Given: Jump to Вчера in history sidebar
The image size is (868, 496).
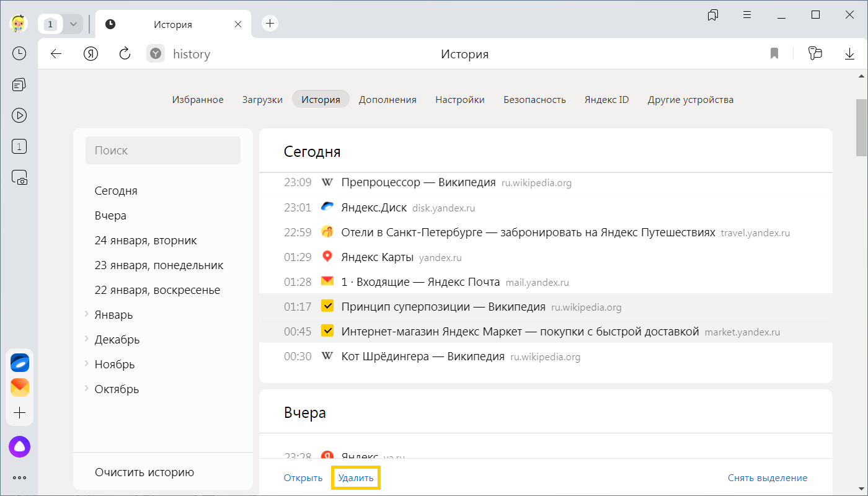Looking at the screenshot, I should tap(110, 215).
